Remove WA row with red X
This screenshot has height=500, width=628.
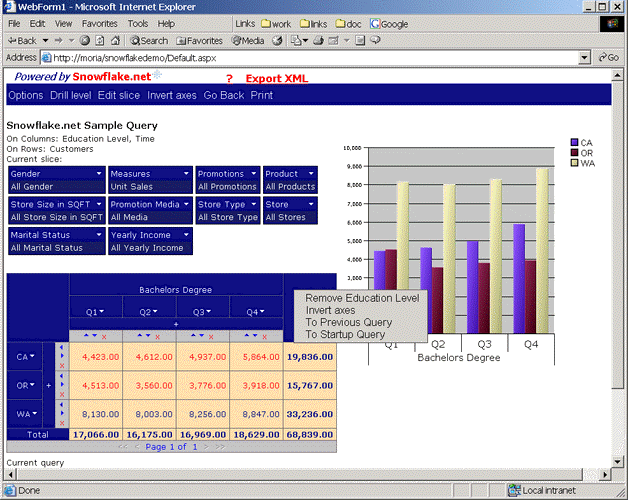pyautogui.click(x=62, y=423)
